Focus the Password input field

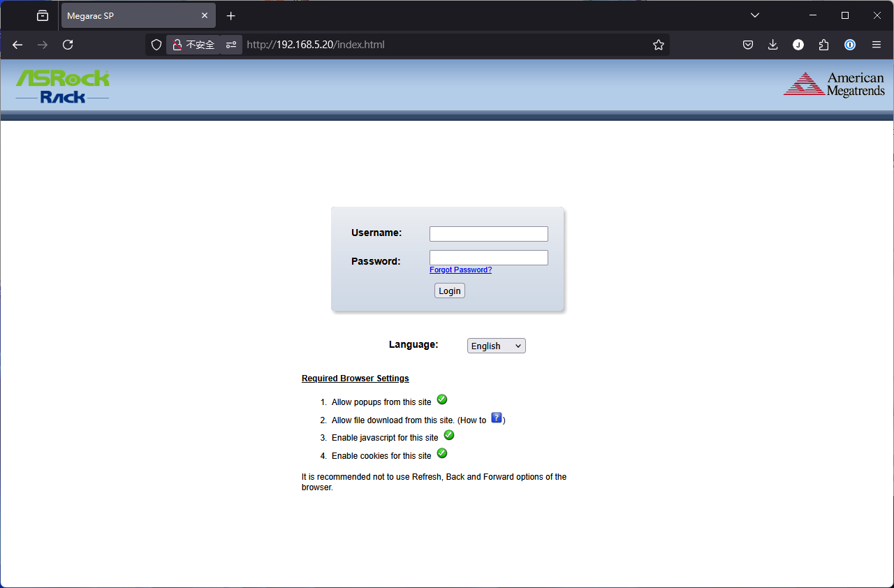pos(489,258)
